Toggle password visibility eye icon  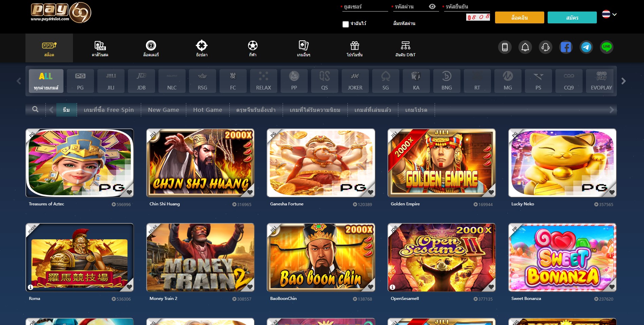coord(432,6)
